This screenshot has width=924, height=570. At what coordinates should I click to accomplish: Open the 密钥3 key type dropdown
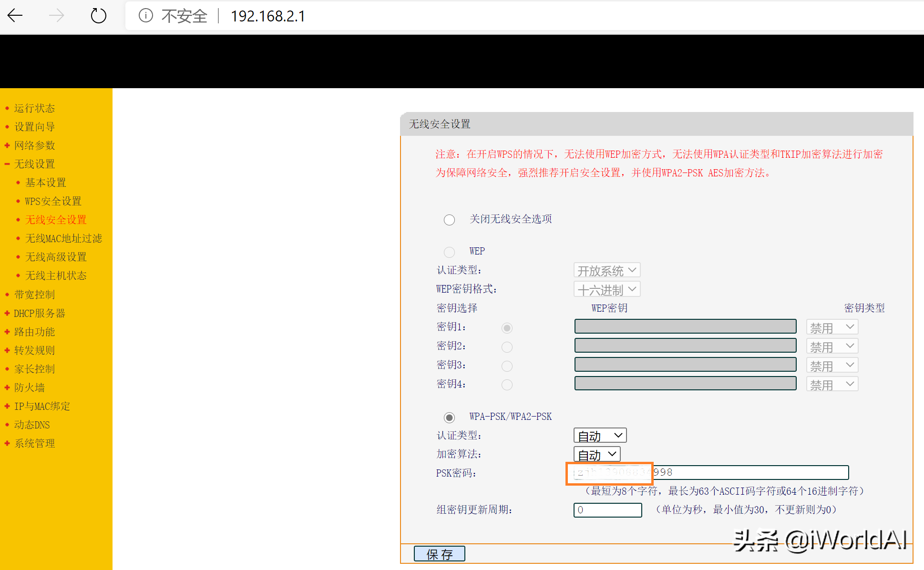(832, 365)
